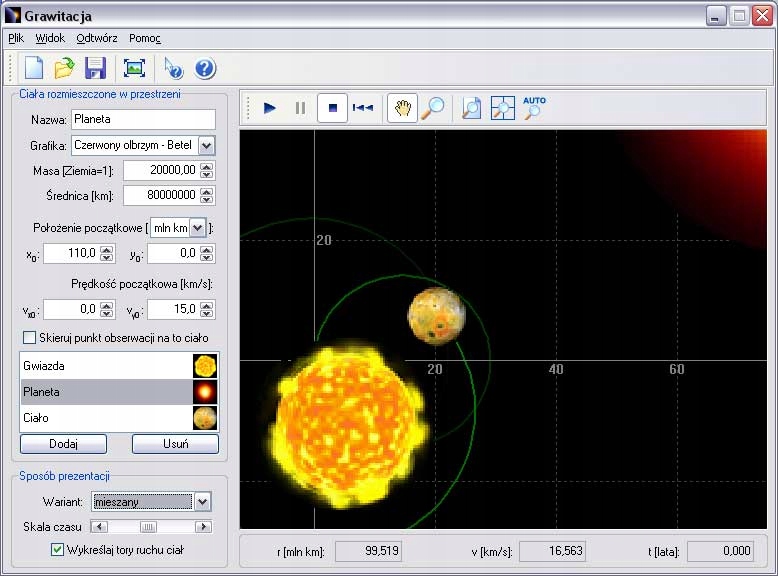
Task: Enable 'Skieruj punkt obserwacji na to ciało' checkbox
Action: (x=30, y=337)
